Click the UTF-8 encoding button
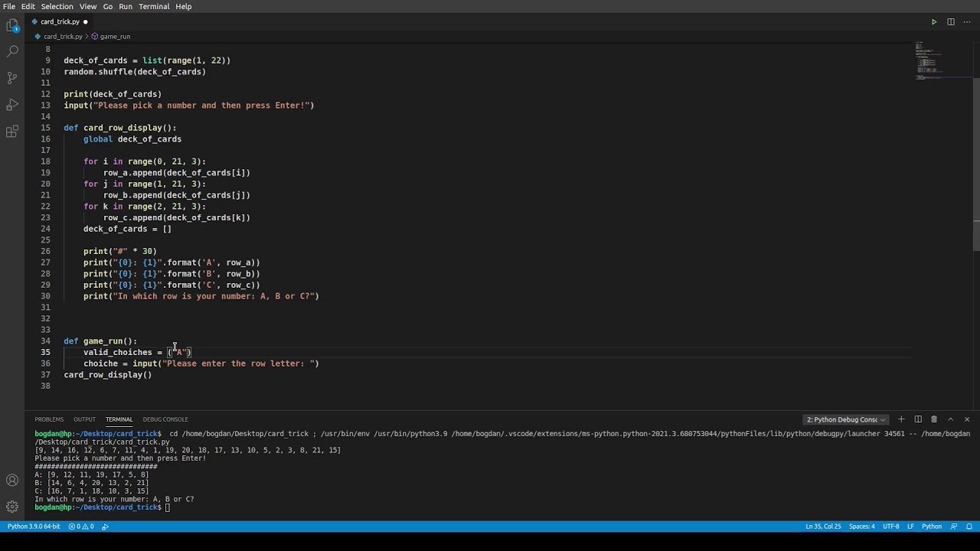Viewport: 980px width, 551px height. pos(890,527)
